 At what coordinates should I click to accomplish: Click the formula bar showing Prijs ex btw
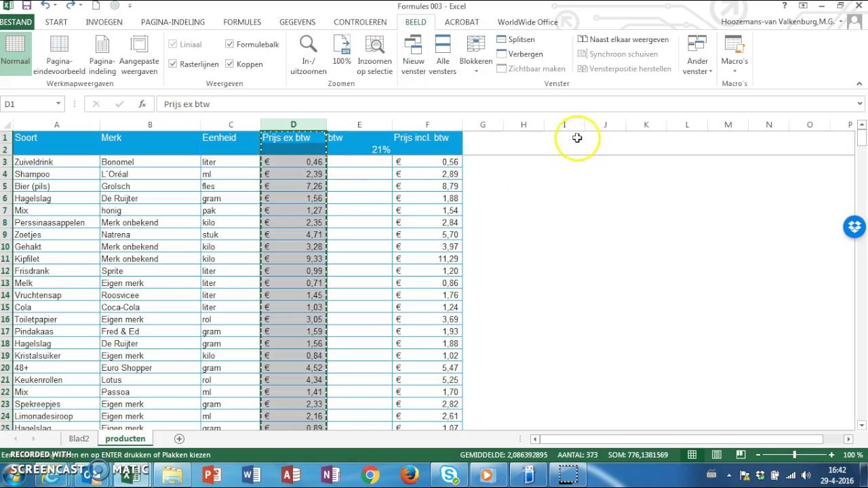[505, 104]
